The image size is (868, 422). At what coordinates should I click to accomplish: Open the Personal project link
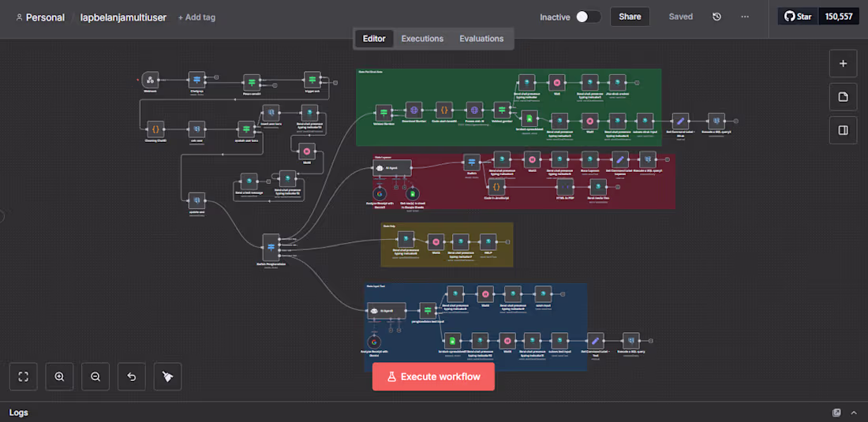coord(40,17)
